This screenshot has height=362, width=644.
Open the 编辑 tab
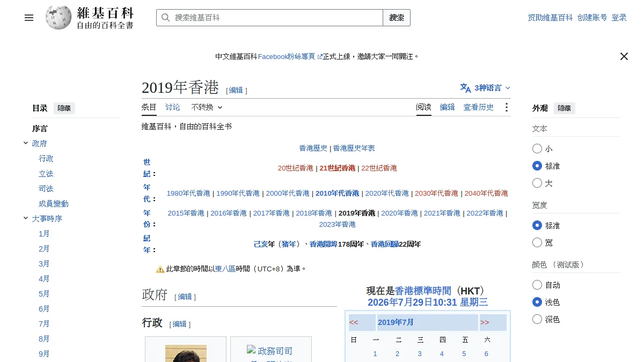coord(448,107)
